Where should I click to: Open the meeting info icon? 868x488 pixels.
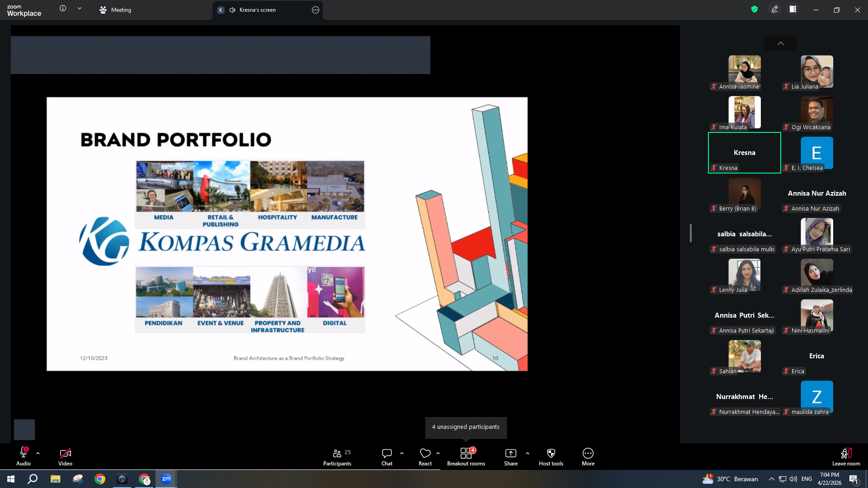pyautogui.click(x=63, y=9)
